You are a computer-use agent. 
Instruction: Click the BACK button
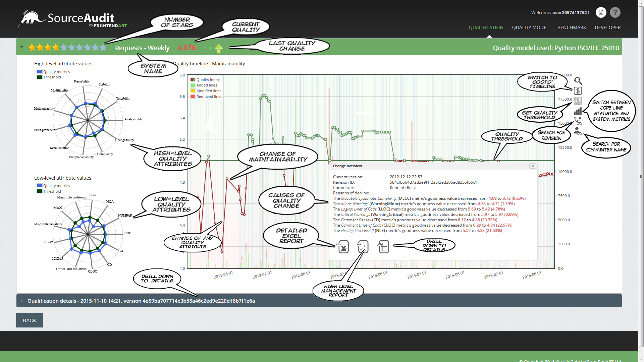29,320
